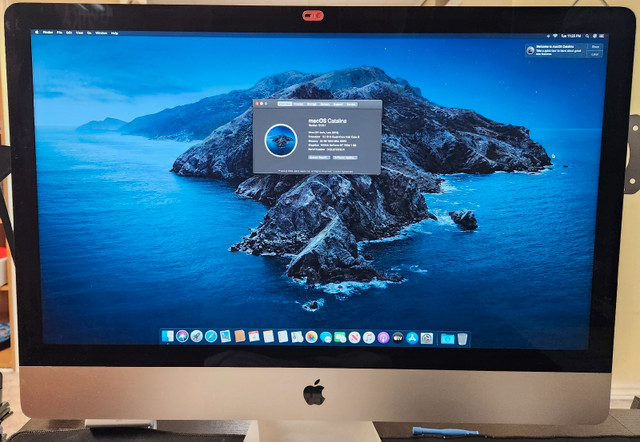
Task: Select the Support tab
Action: point(338,103)
